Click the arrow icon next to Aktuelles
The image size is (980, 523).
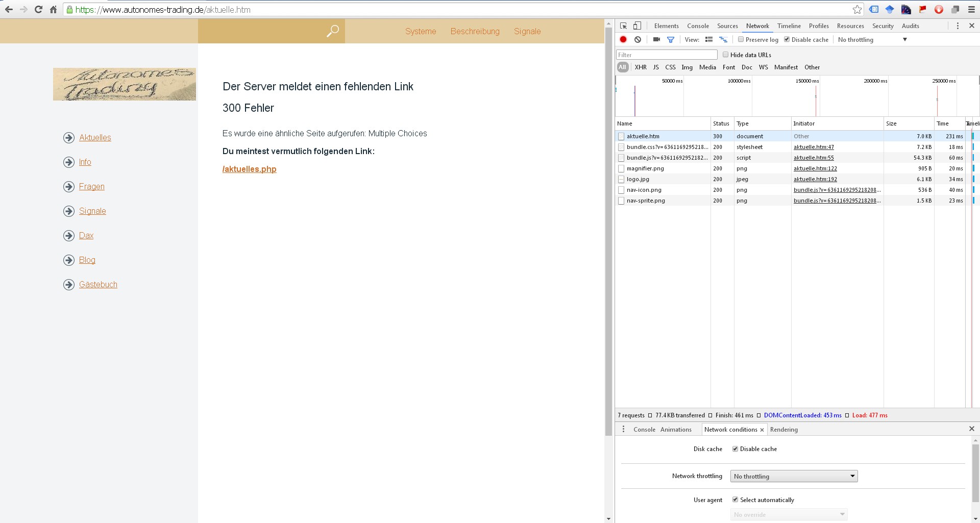69,138
